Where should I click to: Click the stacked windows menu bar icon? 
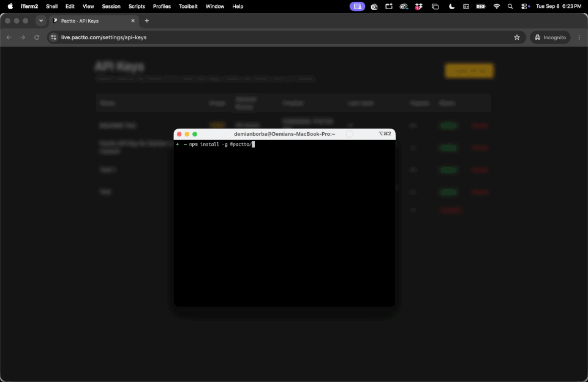click(x=435, y=6)
